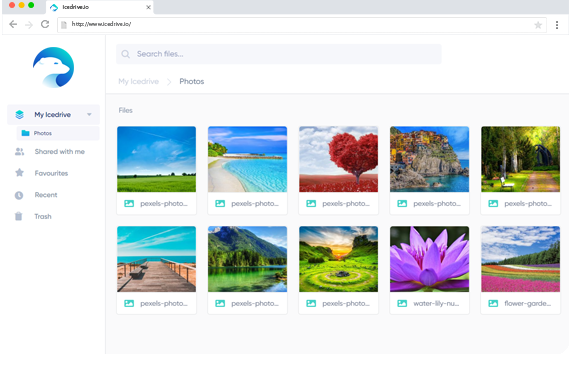569x365 pixels.
Task: Click the Favourites star icon
Action: point(19,173)
